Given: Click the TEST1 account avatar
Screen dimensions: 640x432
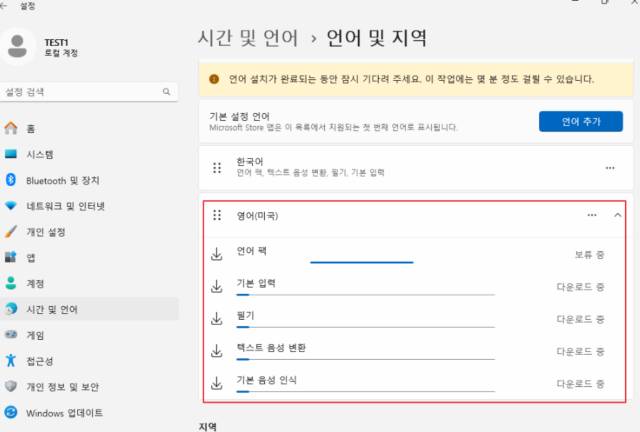Looking at the screenshot, I should tap(20, 46).
